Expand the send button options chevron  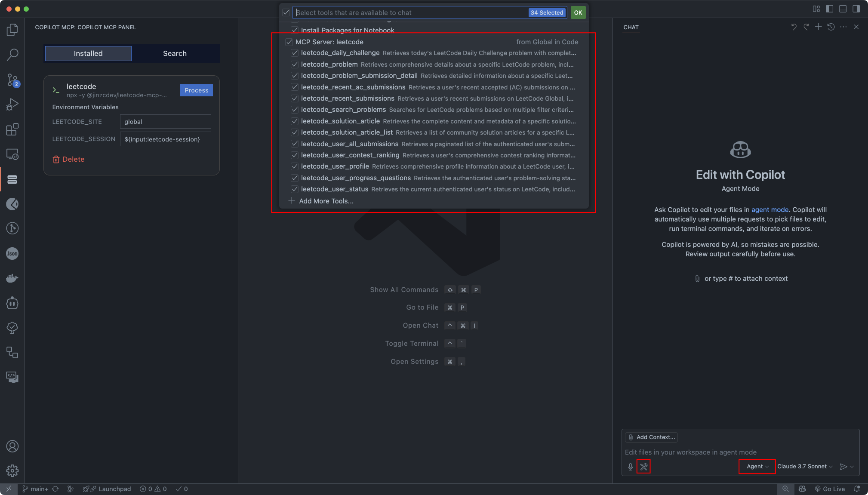852,467
